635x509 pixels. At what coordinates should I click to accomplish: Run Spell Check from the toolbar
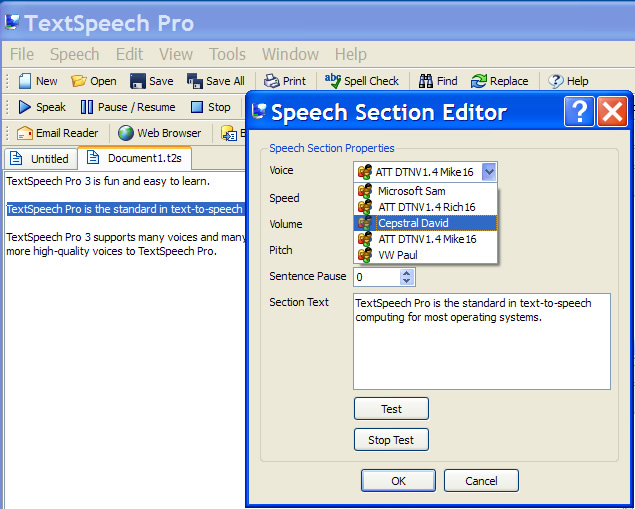[x=332, y=81]
